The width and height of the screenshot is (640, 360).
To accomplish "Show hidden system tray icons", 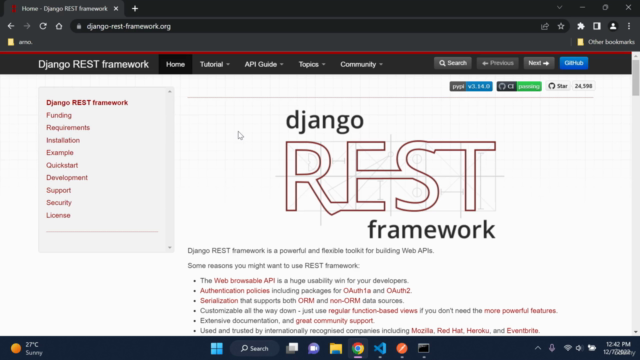I will pos(538,348).
